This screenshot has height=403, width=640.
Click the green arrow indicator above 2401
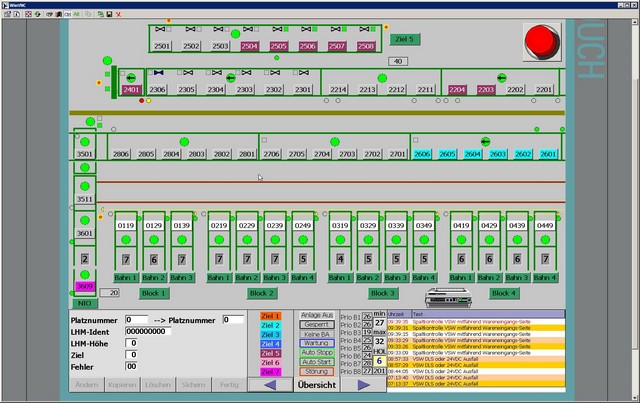coord(129,75)
